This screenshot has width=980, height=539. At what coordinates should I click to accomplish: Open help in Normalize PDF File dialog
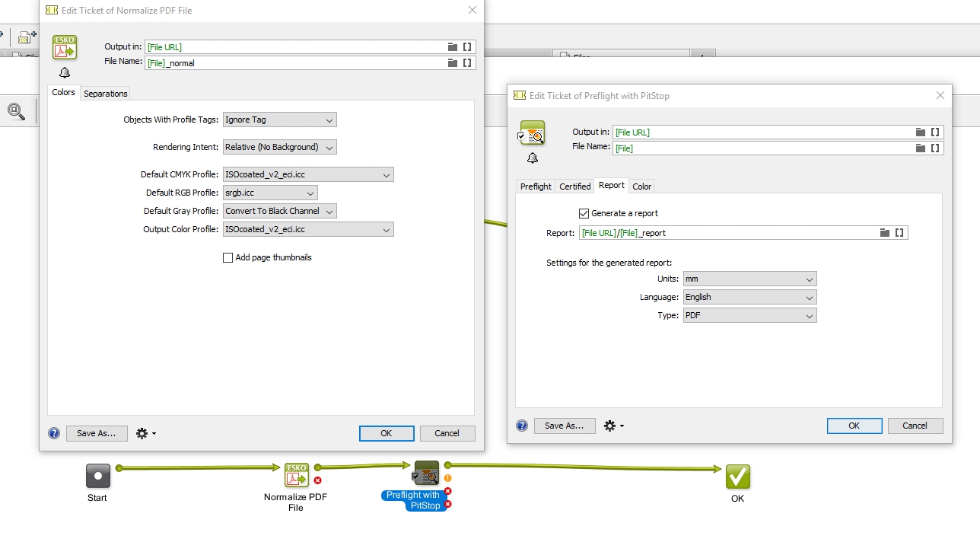click(54, 433)
